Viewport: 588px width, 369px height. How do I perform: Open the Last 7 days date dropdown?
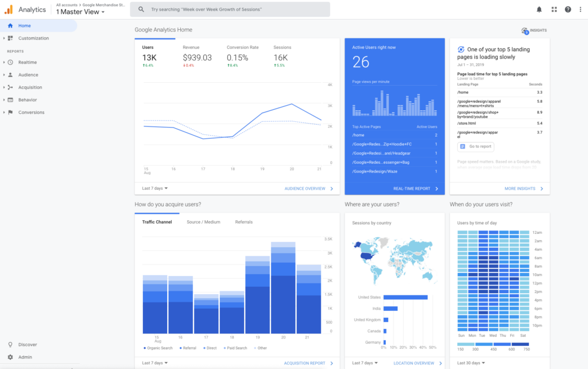point(154,189)
